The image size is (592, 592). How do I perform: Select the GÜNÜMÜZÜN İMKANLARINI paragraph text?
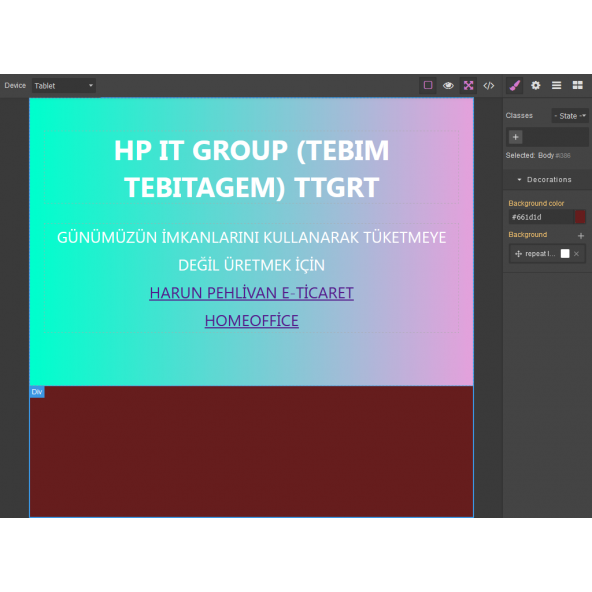[251, 251]
